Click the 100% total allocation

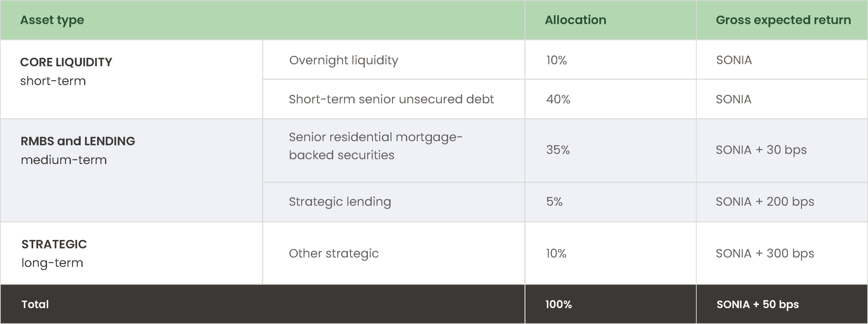(x=558, y=304)
